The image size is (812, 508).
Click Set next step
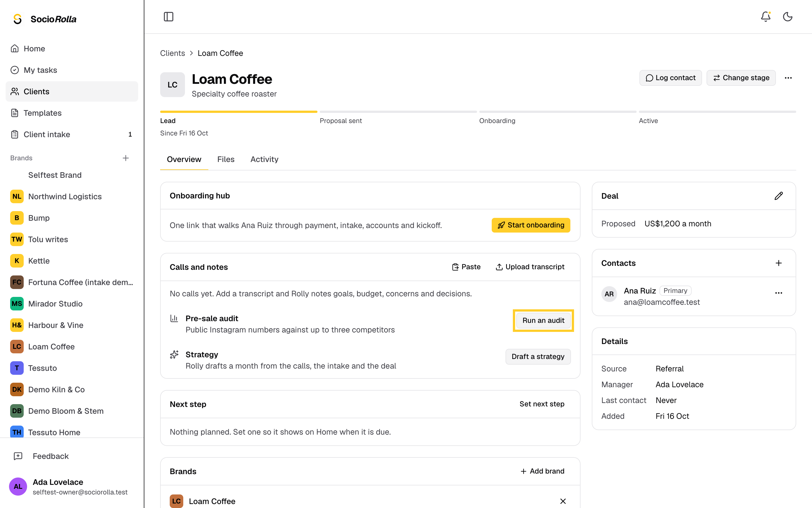pos(542,404)
